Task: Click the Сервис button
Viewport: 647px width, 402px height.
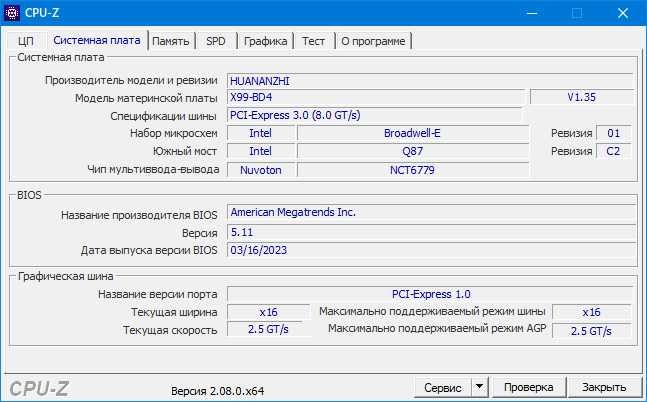Action: tap(443, 388)
